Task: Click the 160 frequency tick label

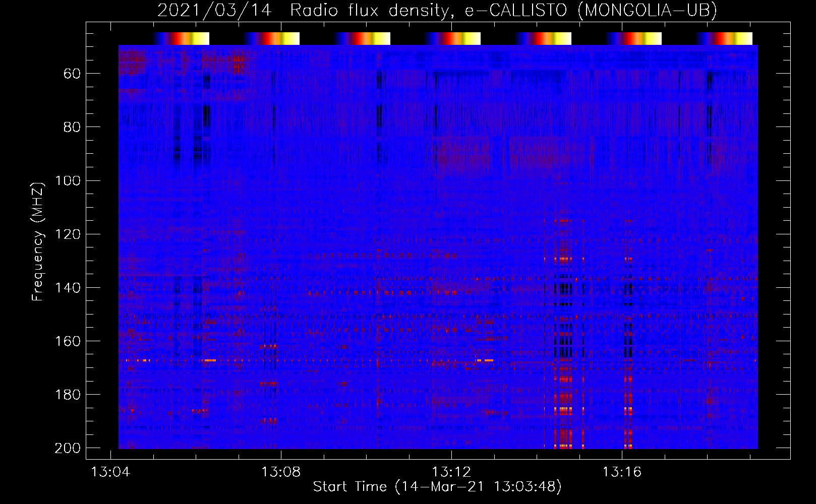Action: [68, 341]
